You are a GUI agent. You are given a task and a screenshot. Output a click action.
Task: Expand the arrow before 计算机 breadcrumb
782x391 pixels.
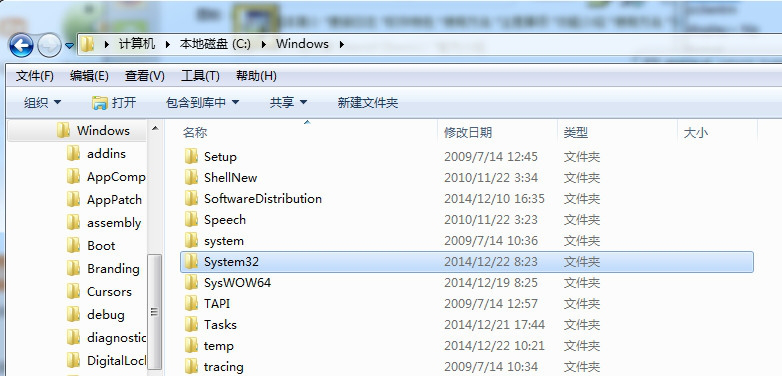(107, 44)
